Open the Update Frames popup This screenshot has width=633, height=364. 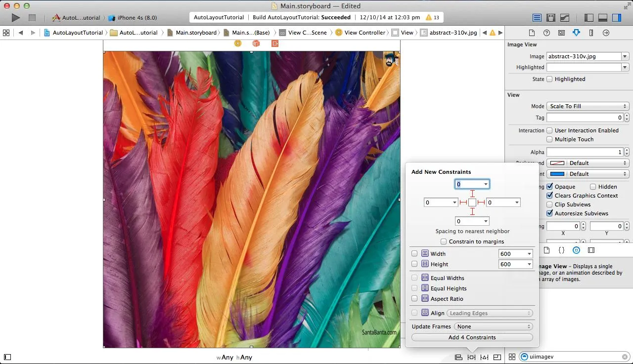tap(494, 326)
